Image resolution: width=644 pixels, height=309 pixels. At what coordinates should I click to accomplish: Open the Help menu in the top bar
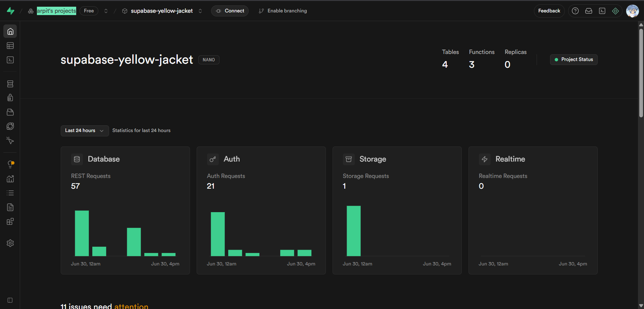(x=575, y=11)
